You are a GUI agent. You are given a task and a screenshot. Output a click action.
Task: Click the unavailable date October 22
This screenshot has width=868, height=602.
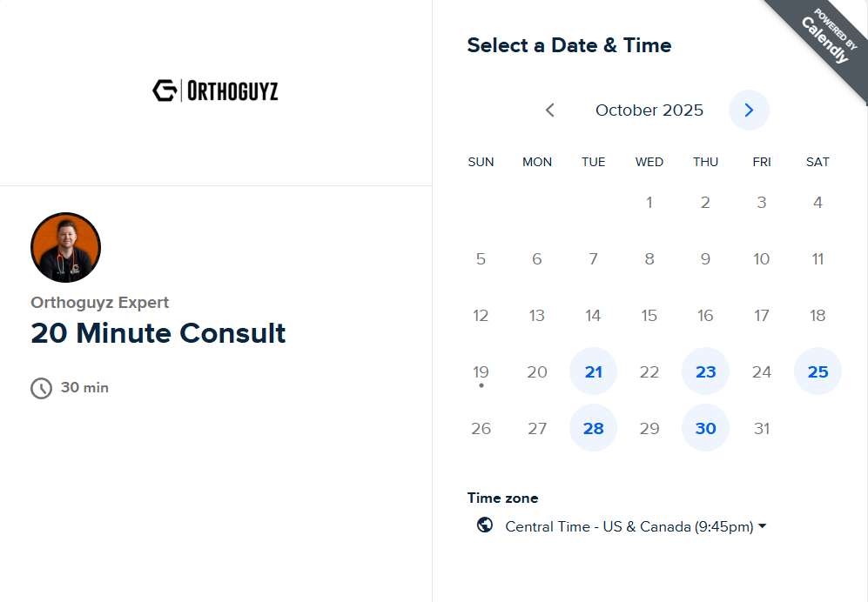click(x=649, y=372)
